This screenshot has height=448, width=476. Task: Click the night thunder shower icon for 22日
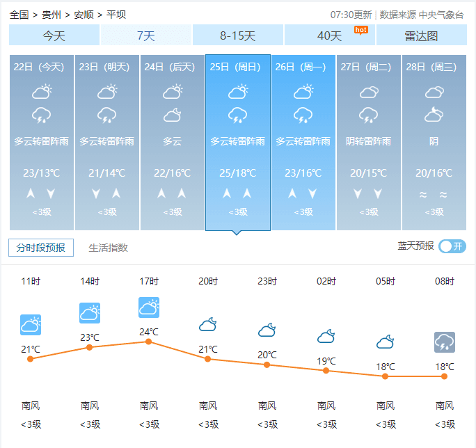click(x=42, y=115)
